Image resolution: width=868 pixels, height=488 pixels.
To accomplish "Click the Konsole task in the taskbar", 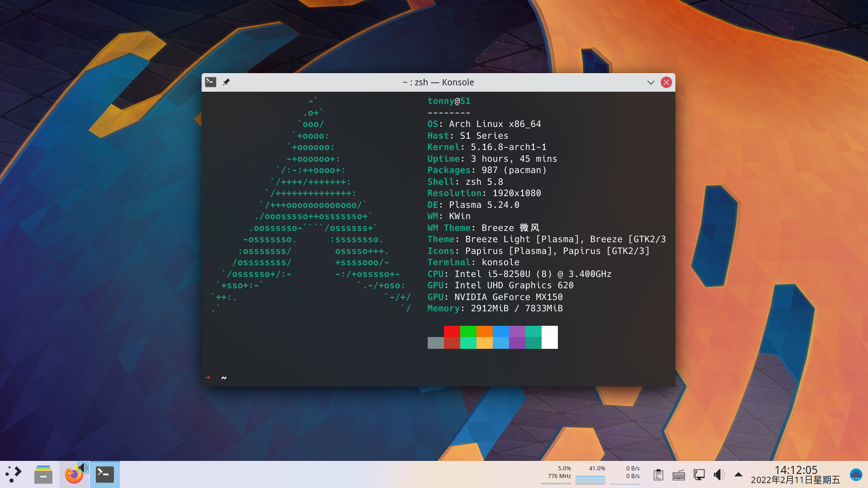I will 104,474.
